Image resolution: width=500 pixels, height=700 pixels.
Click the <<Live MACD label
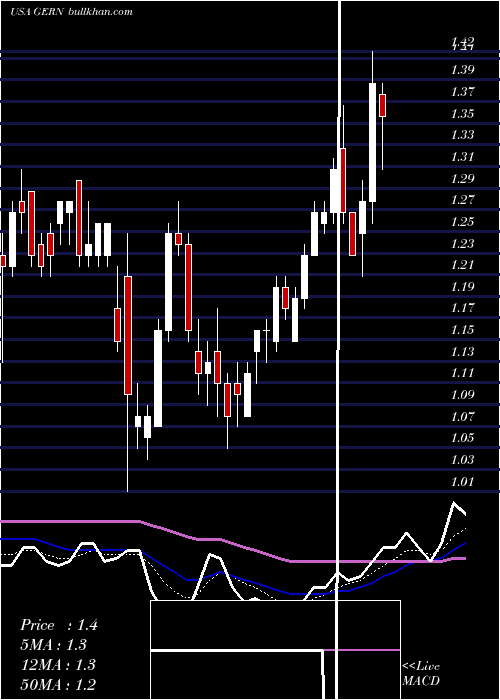[x=421, y=674]
